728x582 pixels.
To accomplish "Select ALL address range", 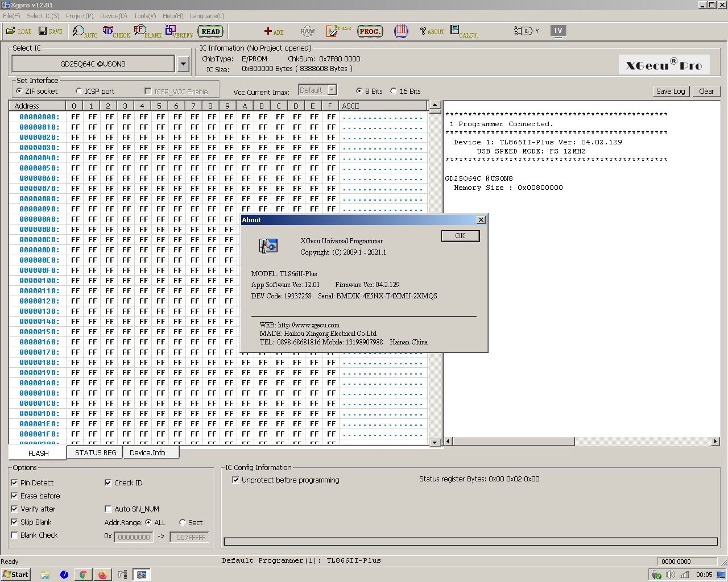I will coord(155,522).
